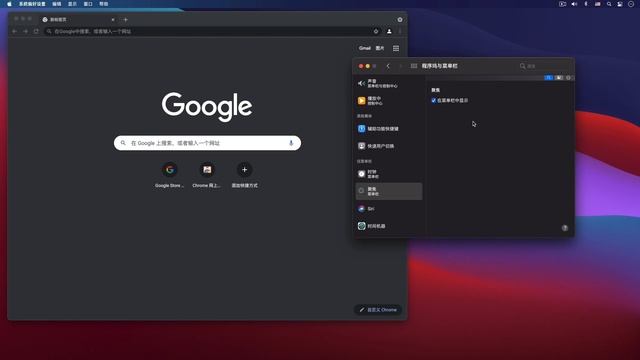Select Siri in the sidebar

tap(389, 209)
